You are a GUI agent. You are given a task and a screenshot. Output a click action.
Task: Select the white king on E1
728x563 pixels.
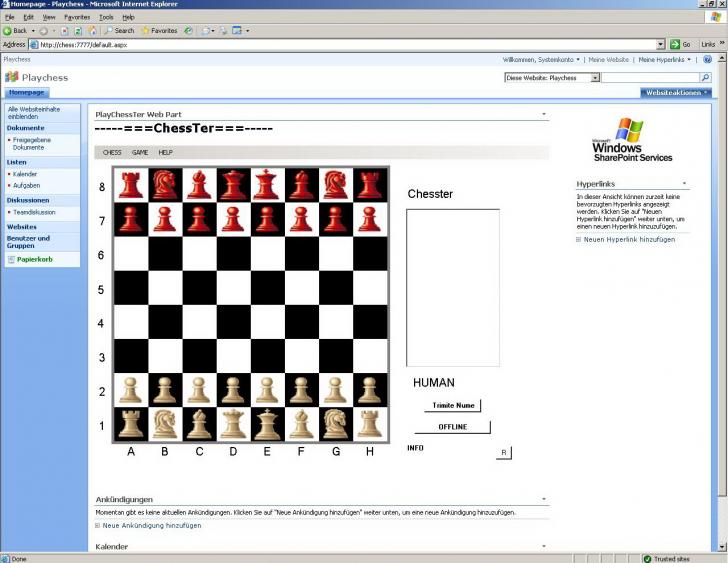click(x=267, y=424)
